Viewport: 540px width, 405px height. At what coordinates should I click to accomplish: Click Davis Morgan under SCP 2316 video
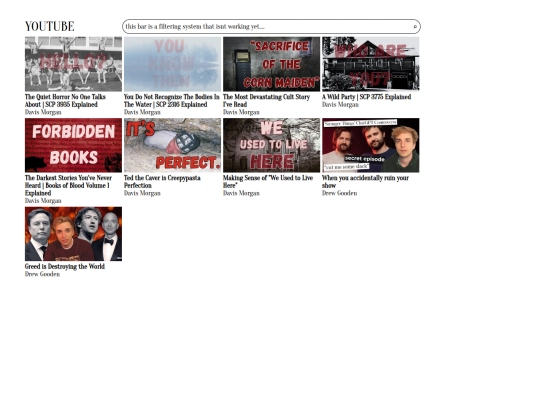tap(142, 112)
